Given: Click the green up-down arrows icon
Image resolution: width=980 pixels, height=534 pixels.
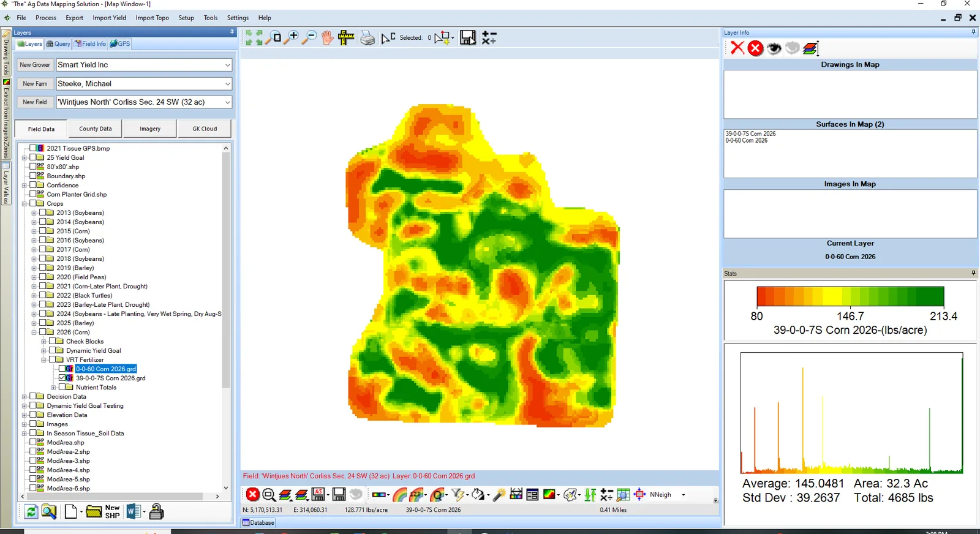Looking at the screenshot, I should point(590,494).
